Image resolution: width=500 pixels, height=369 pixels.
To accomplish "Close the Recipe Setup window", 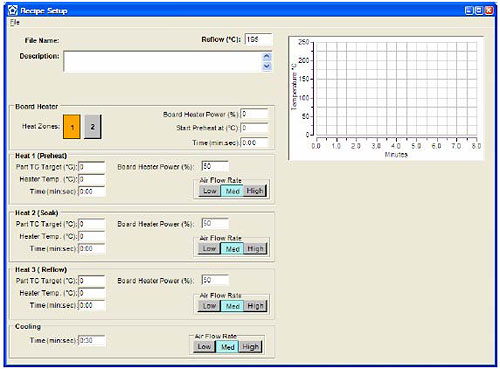I will (x=489, y=10).
